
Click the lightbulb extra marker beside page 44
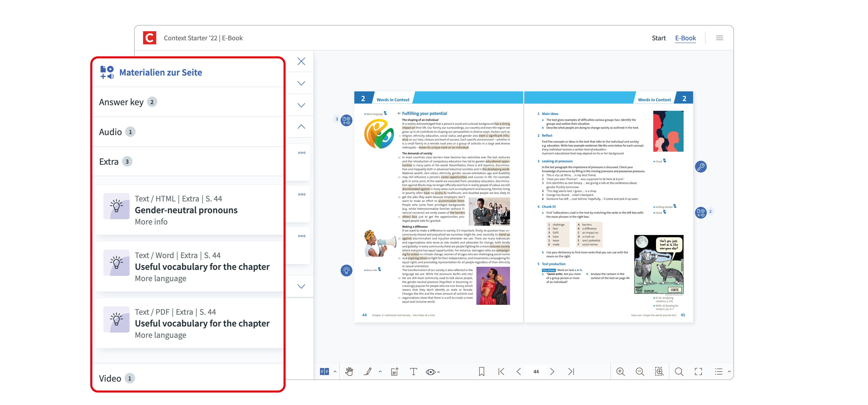tap(346, 270)
